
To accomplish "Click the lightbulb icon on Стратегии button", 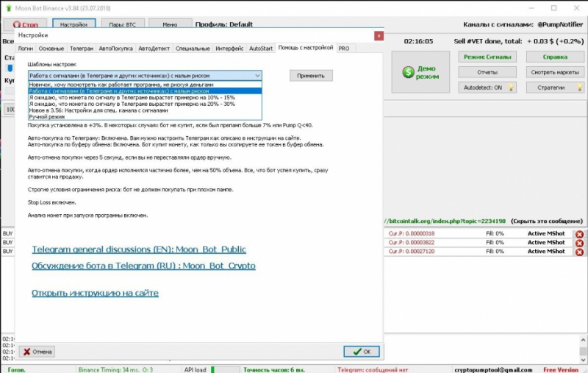I will click(579, 88).
